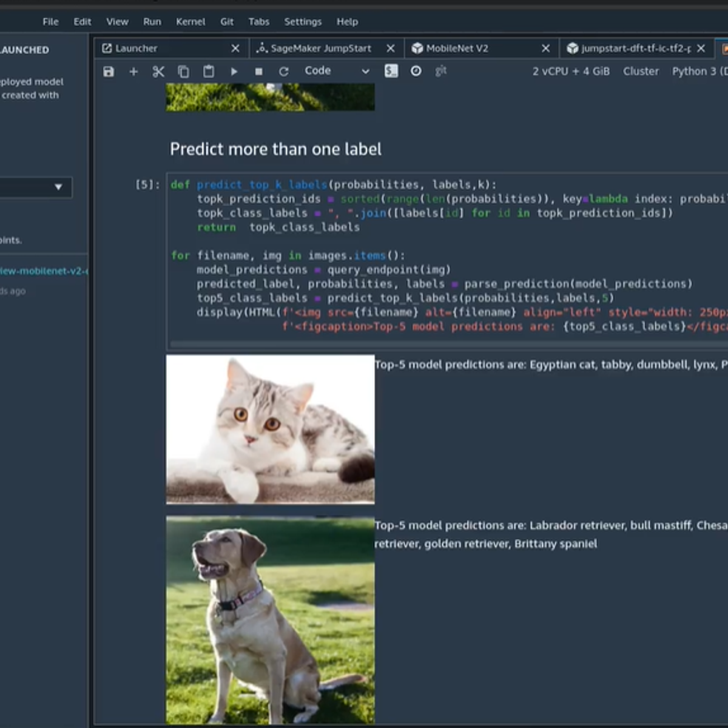Click the Labrador dog image output
728x728 pixels.
(271, 620)
